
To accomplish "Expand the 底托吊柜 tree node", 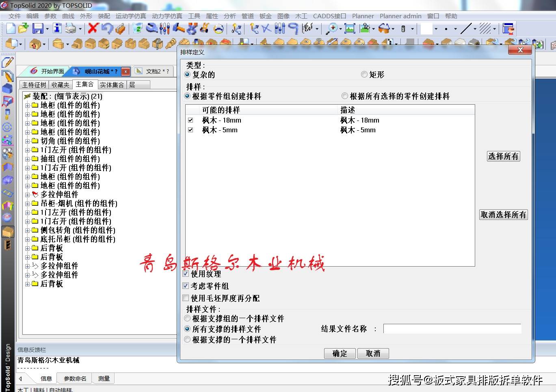I will pyautogui.click(x=27, y=239).
